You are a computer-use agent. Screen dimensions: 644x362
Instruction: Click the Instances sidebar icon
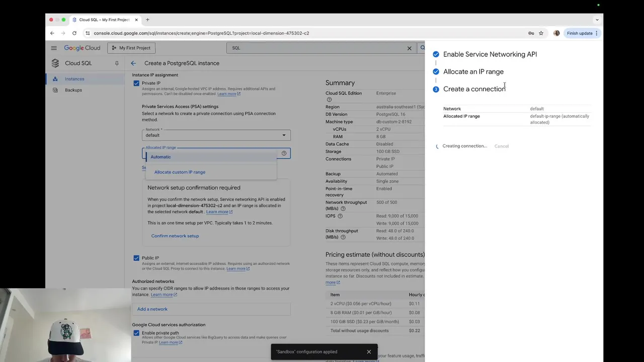(55, 79)
